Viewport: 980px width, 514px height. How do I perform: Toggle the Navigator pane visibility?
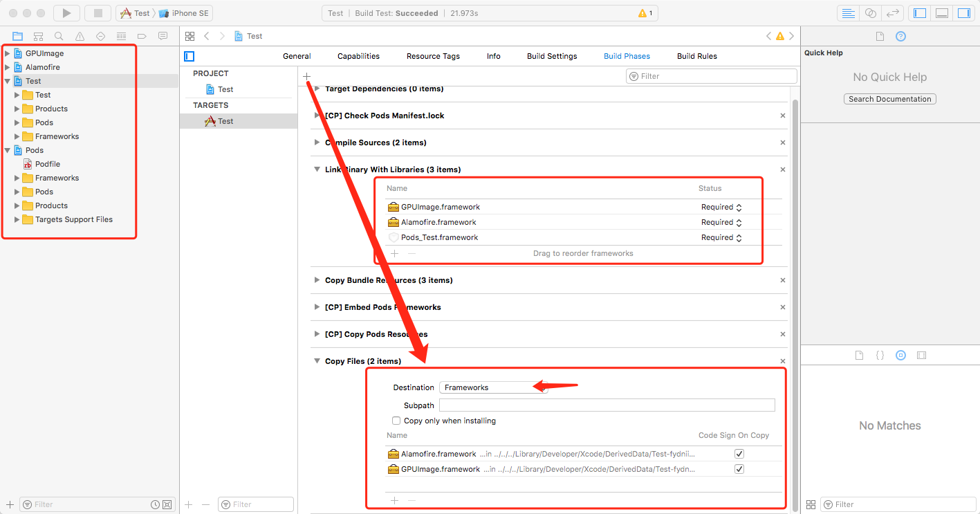[920, 13]
